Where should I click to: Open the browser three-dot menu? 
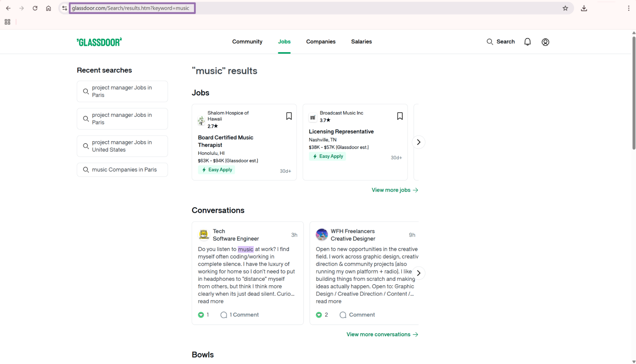628,8
